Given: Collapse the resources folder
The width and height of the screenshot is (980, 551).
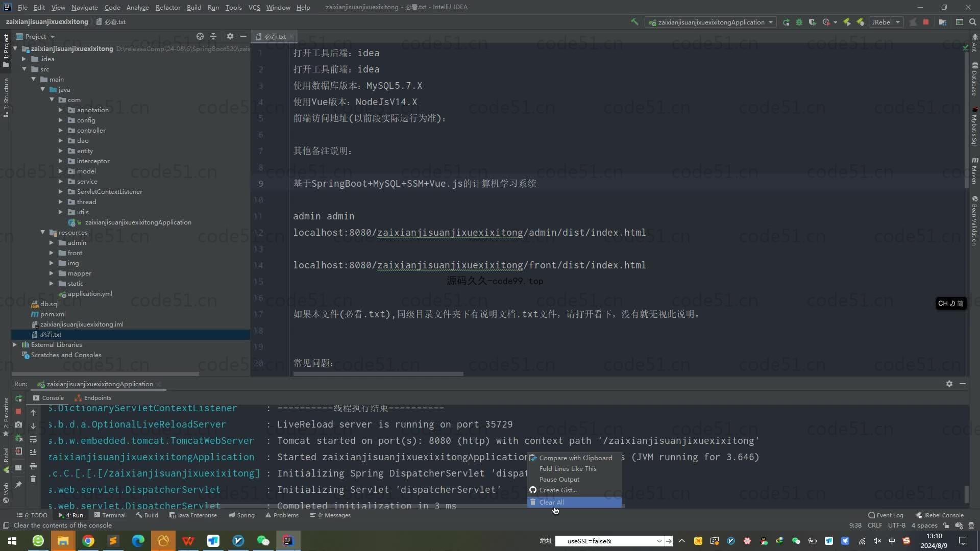Looking at the screenshot, I should pos(43,232).
